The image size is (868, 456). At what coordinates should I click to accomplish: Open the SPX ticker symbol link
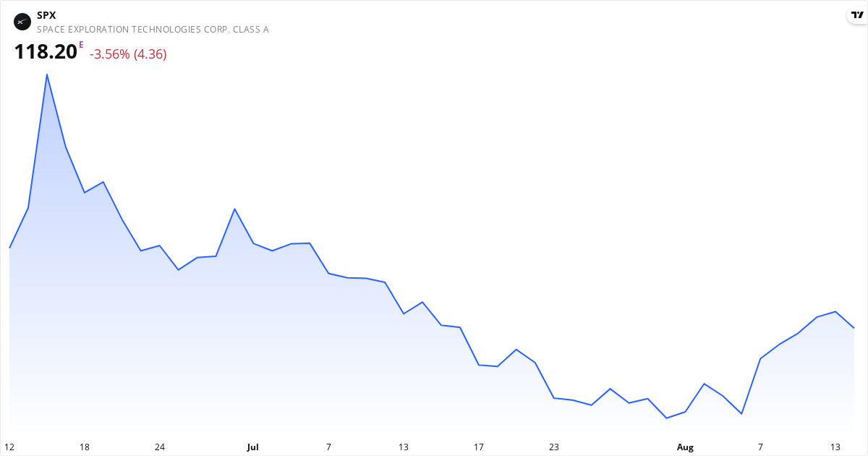pyautogui.click(x=46, y=15)
